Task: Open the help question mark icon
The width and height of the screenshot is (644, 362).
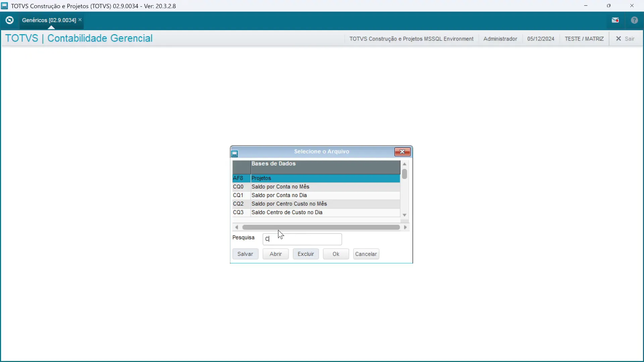Action: tap(634, 20)
